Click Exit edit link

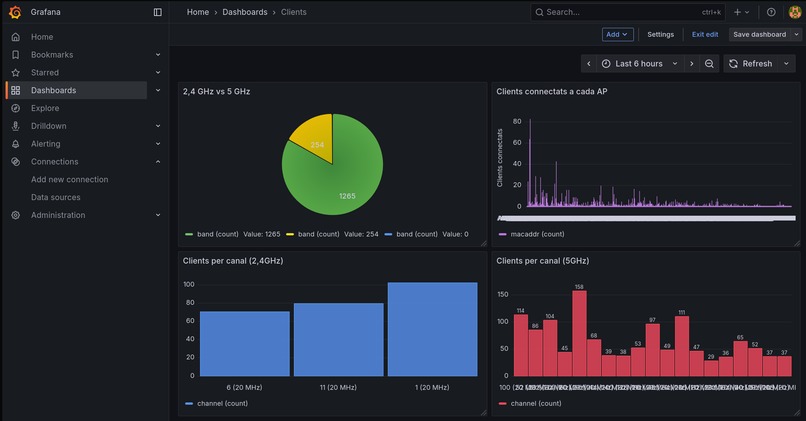pyautogui.click(x=705, y=34)
